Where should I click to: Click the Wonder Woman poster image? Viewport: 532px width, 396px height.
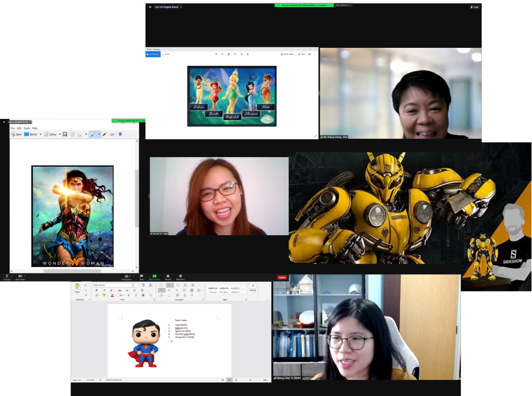[x=73, y=216]
